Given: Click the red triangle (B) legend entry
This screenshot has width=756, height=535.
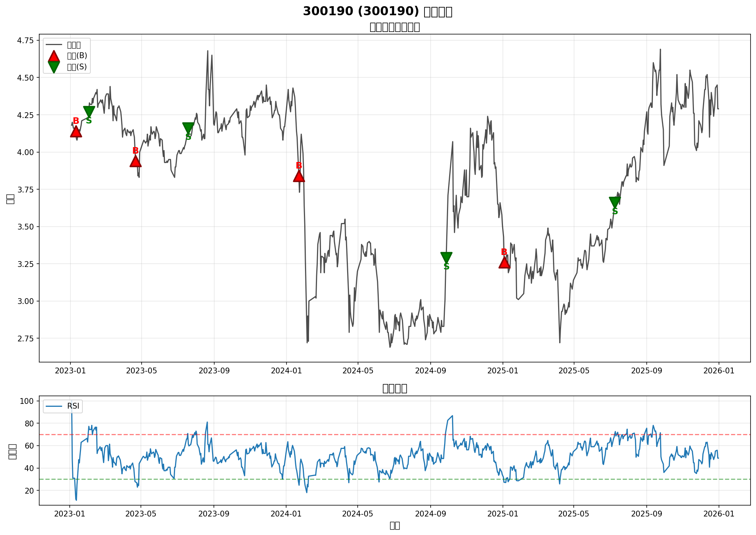Looking at the screenshot, I should pos(54,56).
